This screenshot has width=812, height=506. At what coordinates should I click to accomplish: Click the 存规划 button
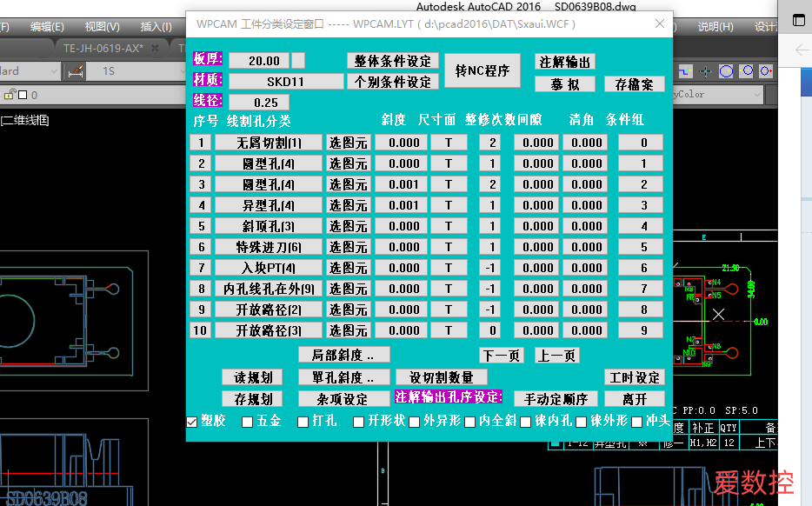[252, 399]
